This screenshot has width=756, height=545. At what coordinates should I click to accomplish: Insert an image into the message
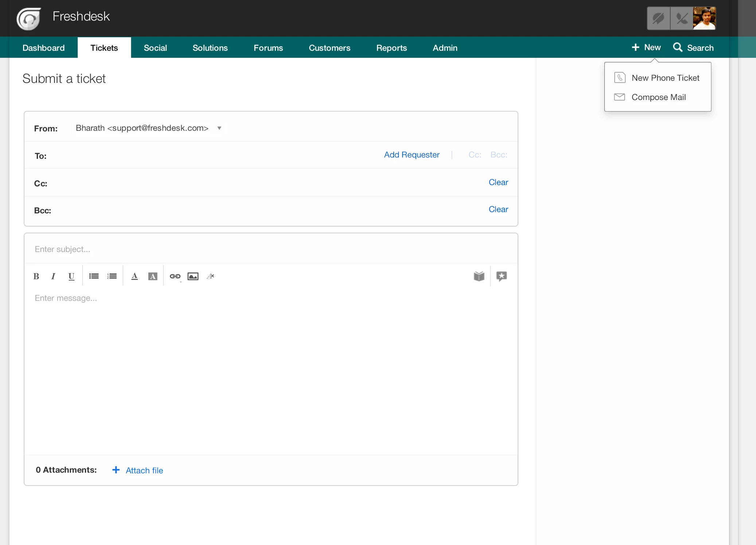[x=193, y=276]
